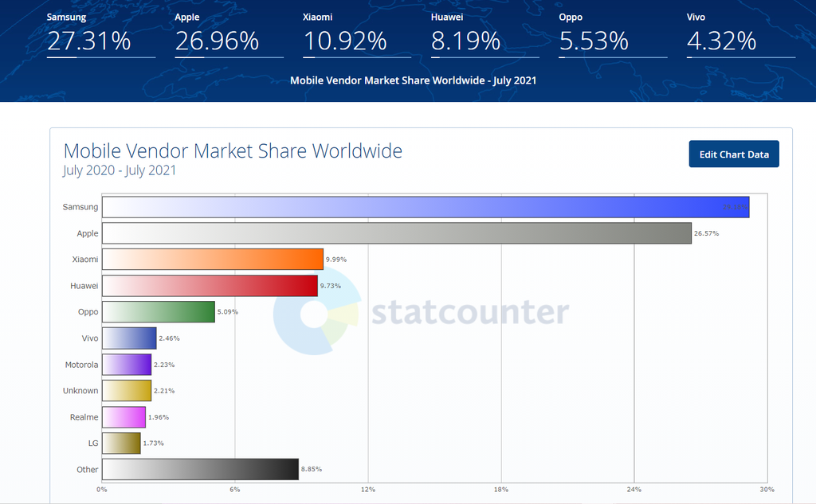Click the 12% x-axis tick label
This screenshot has height=504, width=816.
tap(368, 490)
